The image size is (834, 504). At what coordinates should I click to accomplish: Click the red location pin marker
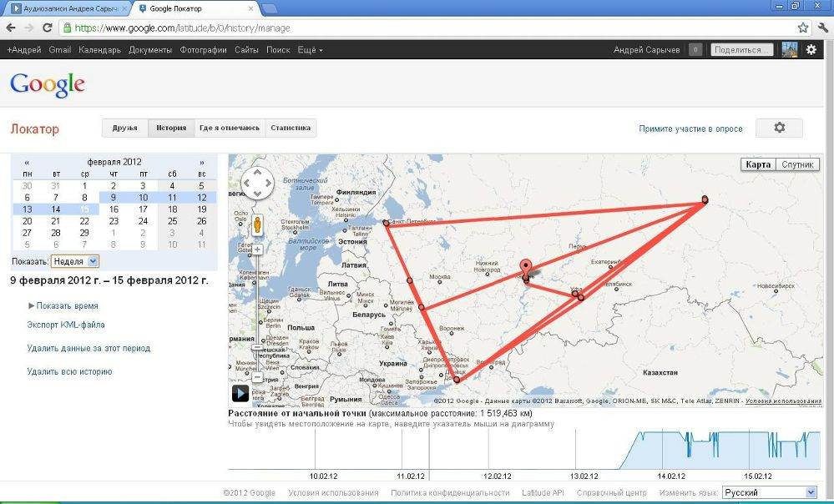pos(525,267)
